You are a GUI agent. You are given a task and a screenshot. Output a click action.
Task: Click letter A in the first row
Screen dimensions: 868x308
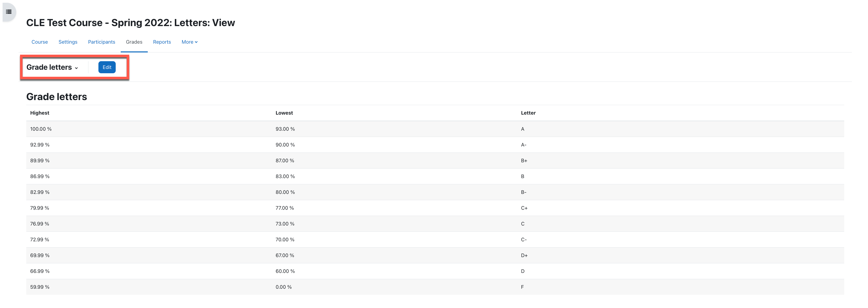tap(523, 129)
